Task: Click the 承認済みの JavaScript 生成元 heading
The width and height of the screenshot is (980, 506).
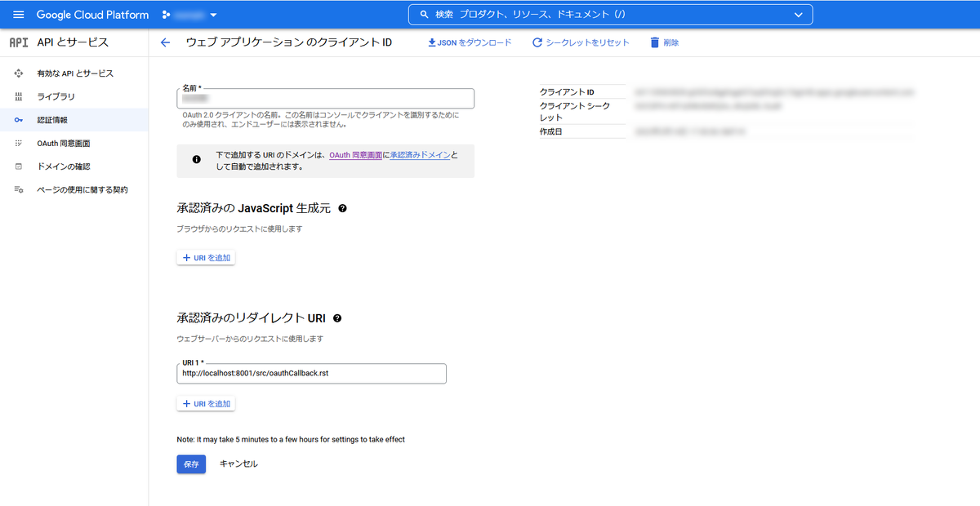Action: [x=254, y=209]
